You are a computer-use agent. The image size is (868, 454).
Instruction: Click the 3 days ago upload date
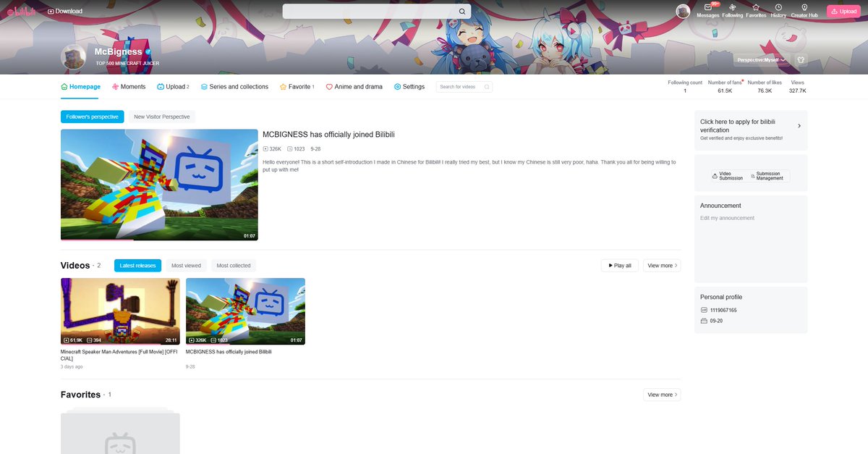[72, 367]
